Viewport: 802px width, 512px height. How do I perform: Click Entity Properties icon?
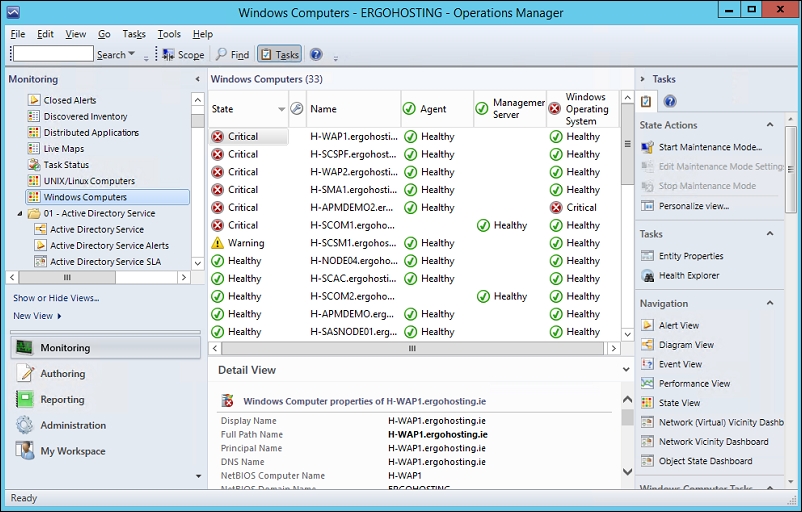tap(647, 256)
